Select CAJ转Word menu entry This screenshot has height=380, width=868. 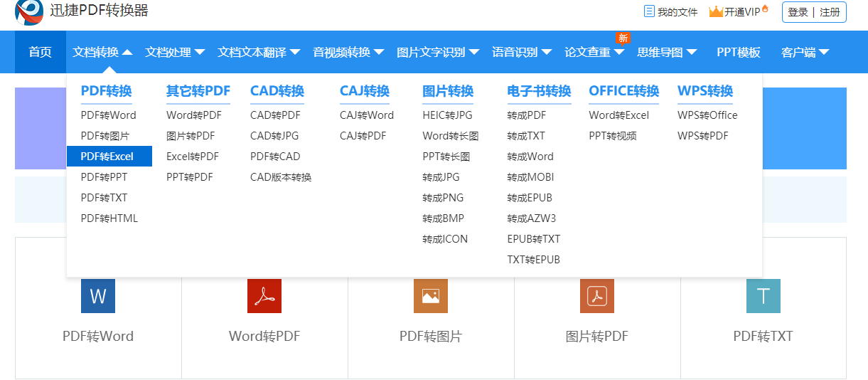tap(367, 115)
